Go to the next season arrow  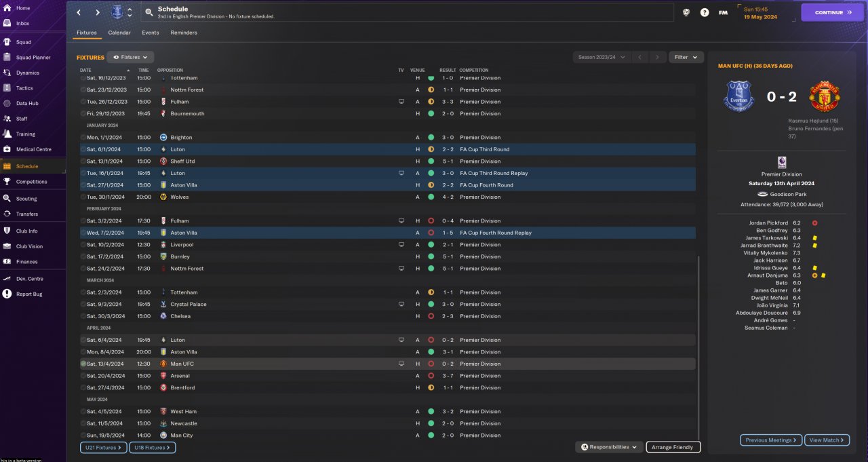(657, 58)
